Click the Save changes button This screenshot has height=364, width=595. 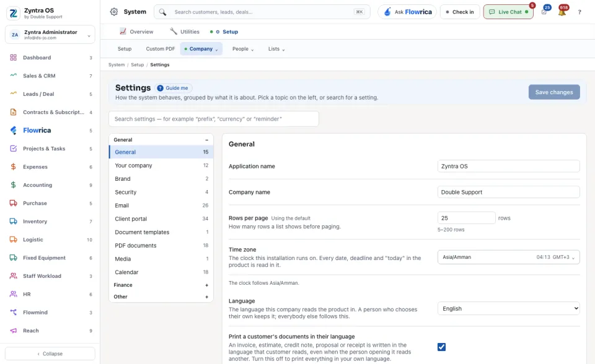pyautogui.click(x=554, y=92)
